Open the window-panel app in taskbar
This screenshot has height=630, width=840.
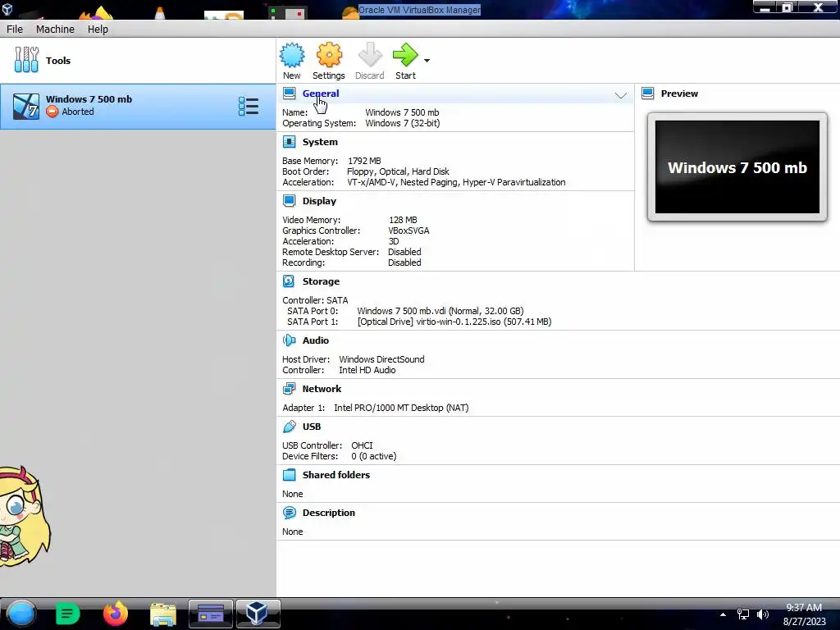click(211, 614)
